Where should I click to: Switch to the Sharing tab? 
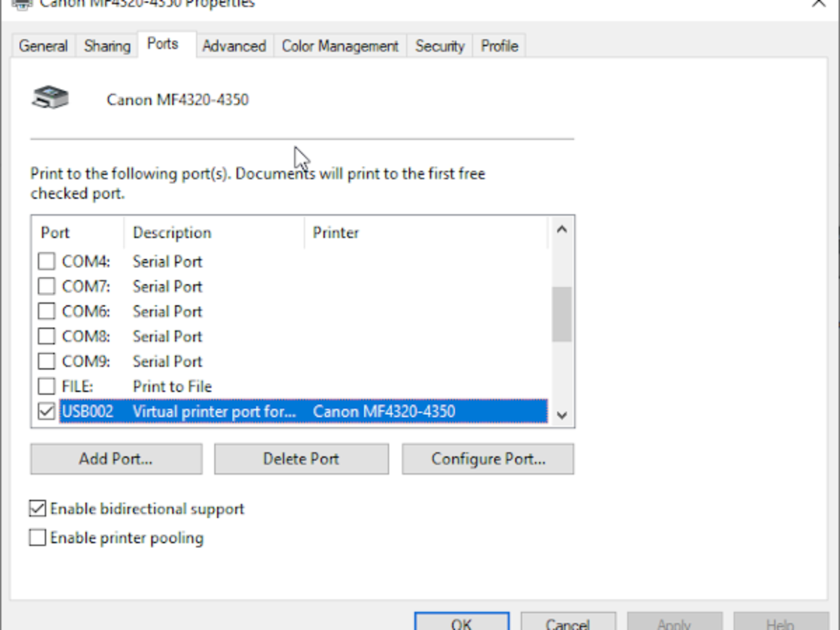pos(107,46)
